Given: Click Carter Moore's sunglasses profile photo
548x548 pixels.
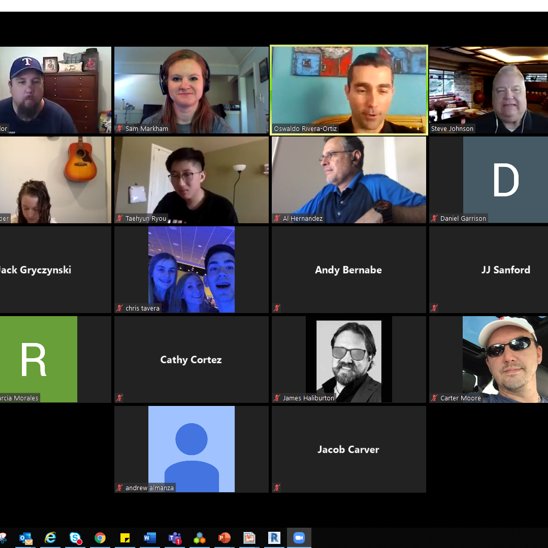Looking at the screenshot, I should coord(505,359).
